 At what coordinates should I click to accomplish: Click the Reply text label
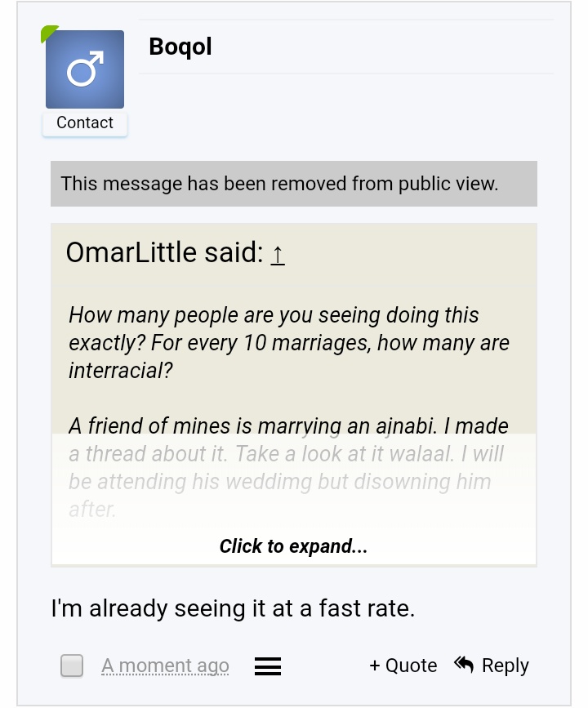coord(505,666)
